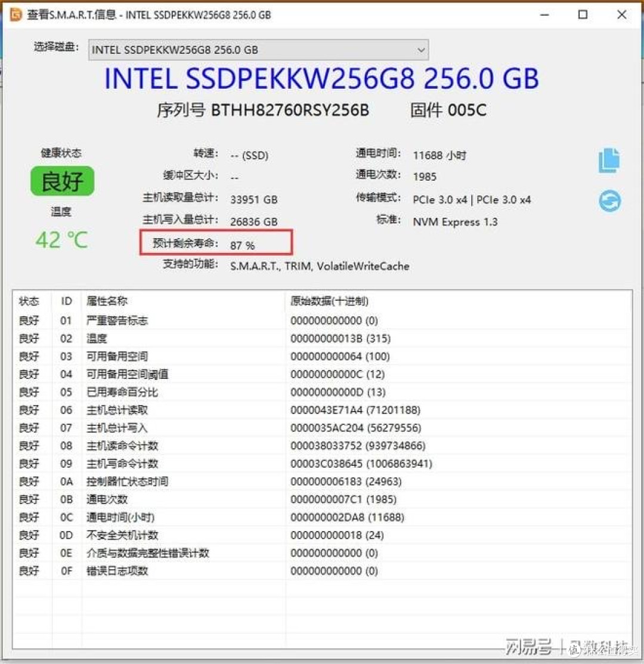Click the 11688 小时 power-on time value

click(439, 156)
